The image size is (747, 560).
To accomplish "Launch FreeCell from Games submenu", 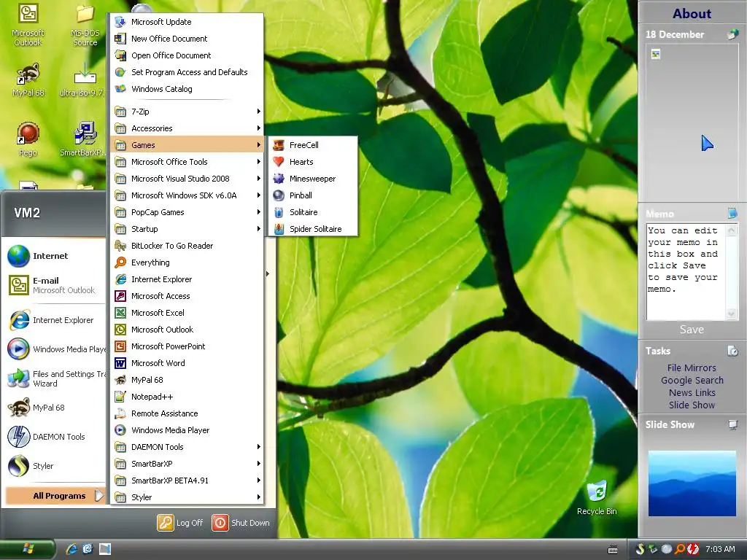I will click(313, 145).
